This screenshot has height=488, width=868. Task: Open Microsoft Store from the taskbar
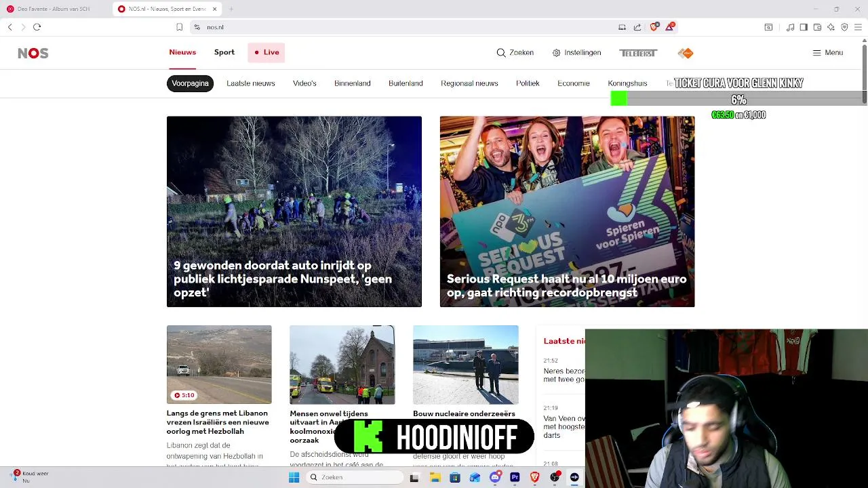click(x=454, y=477)
